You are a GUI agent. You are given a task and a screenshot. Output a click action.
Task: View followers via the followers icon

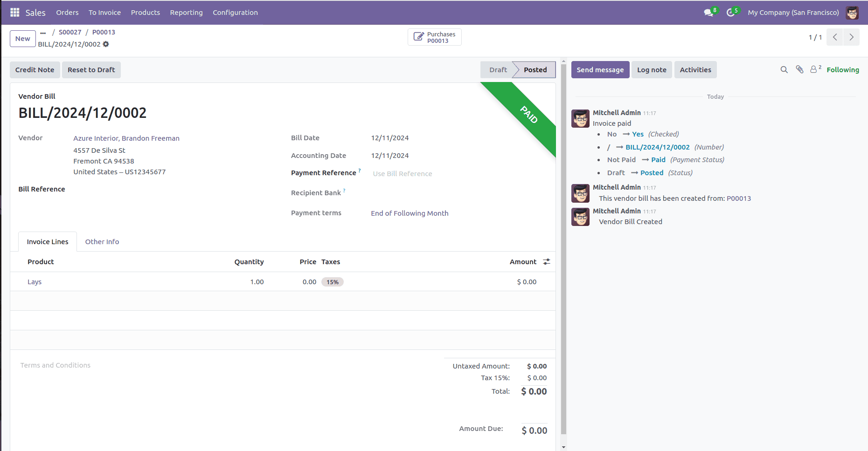coord(814,69)
